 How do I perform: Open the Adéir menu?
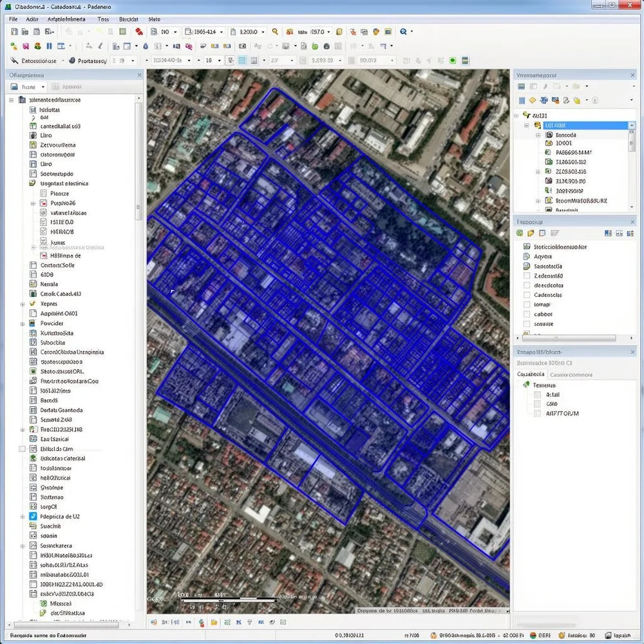click(x=32, y=19)
